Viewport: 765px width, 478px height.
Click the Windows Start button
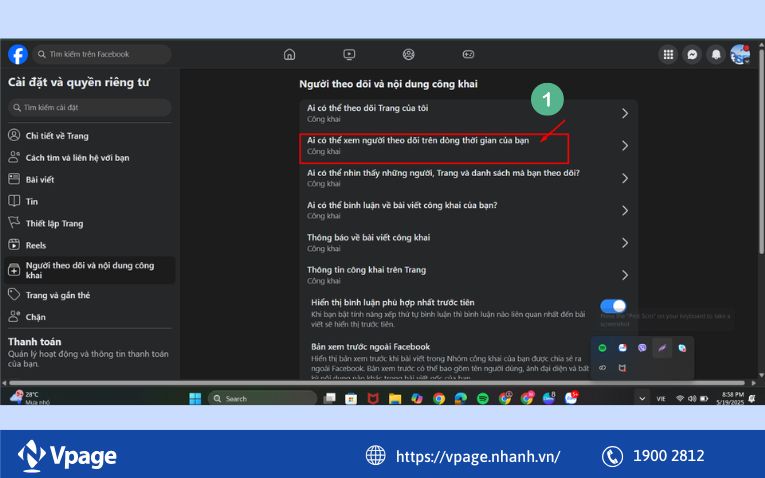click(x=195, y=398)
